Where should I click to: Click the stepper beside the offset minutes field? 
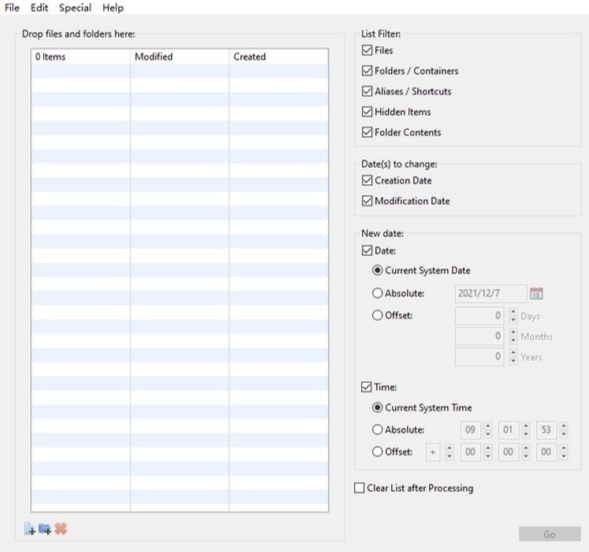pos(526,452)
